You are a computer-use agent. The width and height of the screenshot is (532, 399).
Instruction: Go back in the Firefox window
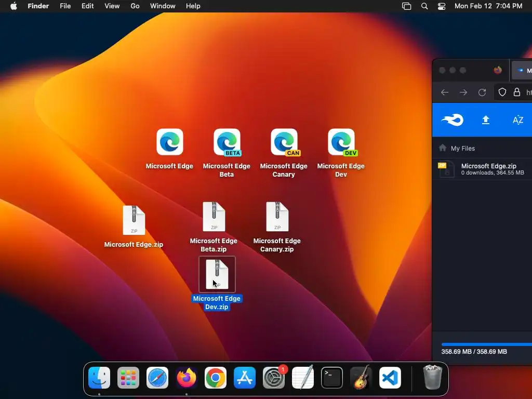(x=445, y=92)
